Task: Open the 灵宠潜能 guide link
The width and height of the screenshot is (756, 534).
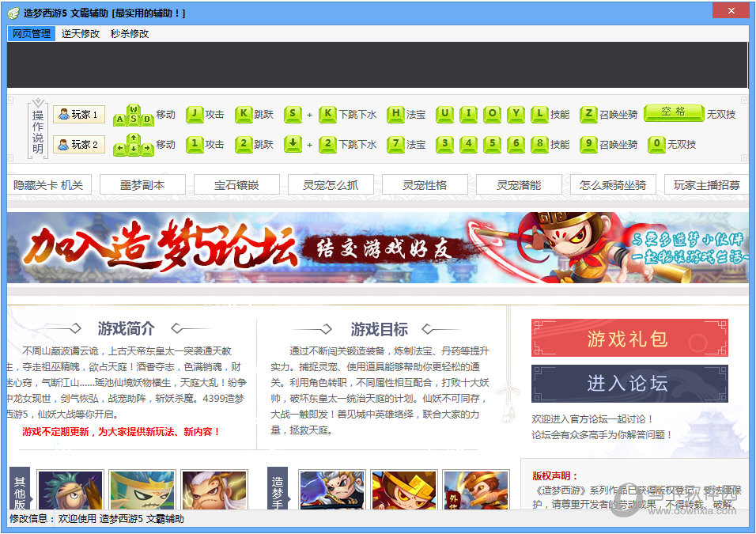Action: pos(519,185)
